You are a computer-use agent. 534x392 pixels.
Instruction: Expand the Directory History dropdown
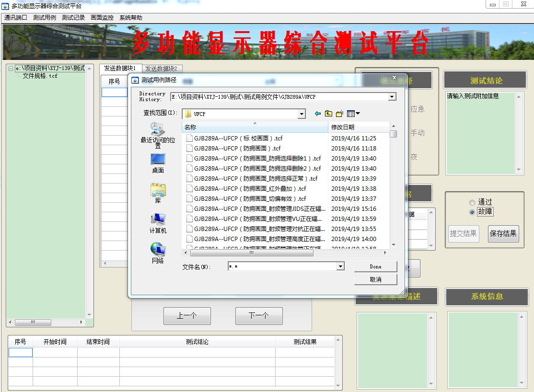pyautogui.click(x=392, y=97)
